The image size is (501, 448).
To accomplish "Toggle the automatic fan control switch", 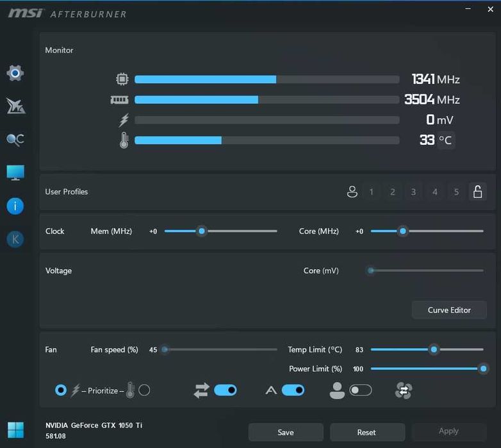I will point(293,390).
